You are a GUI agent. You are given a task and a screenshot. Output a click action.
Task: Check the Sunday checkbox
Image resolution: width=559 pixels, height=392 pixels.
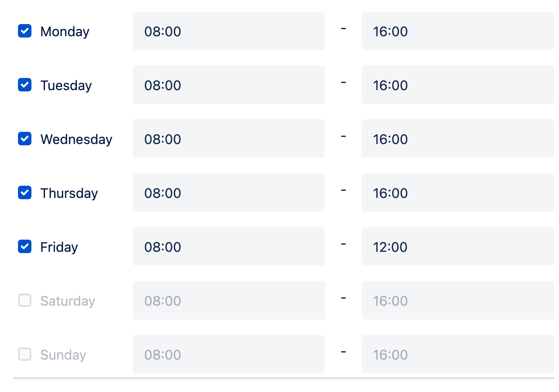pos(25,354)
